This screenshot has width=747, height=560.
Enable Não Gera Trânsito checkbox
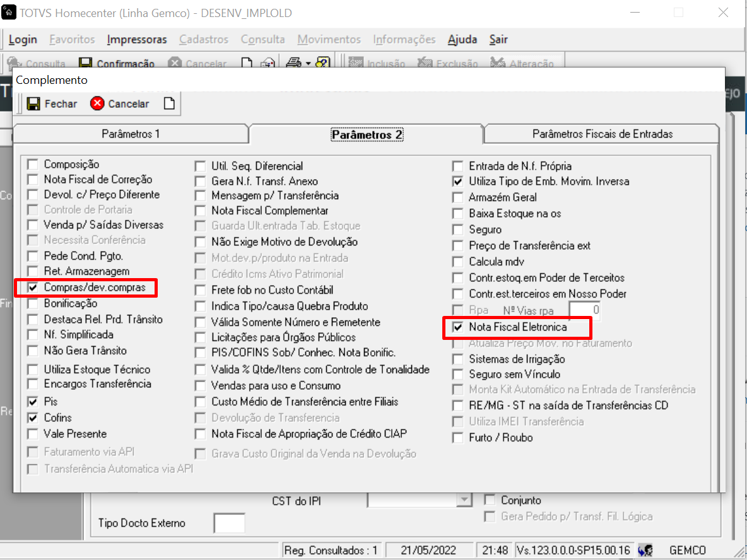click(32, 351)
